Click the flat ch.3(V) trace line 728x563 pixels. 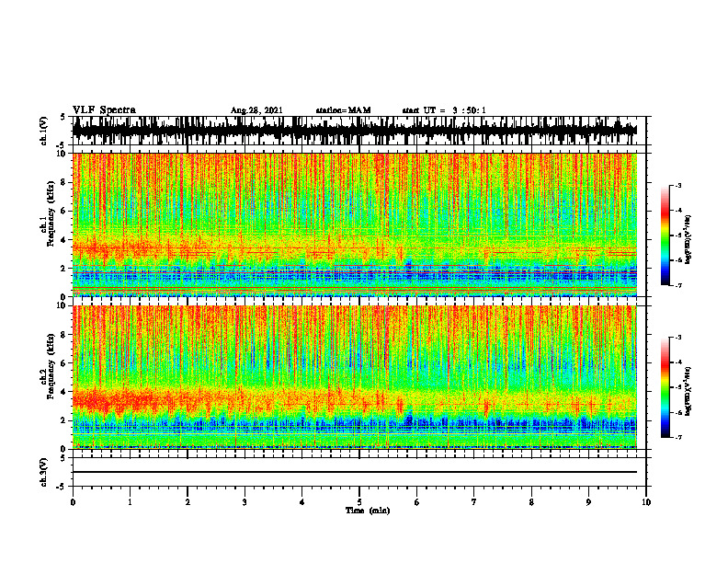click(x=354, y=472)
